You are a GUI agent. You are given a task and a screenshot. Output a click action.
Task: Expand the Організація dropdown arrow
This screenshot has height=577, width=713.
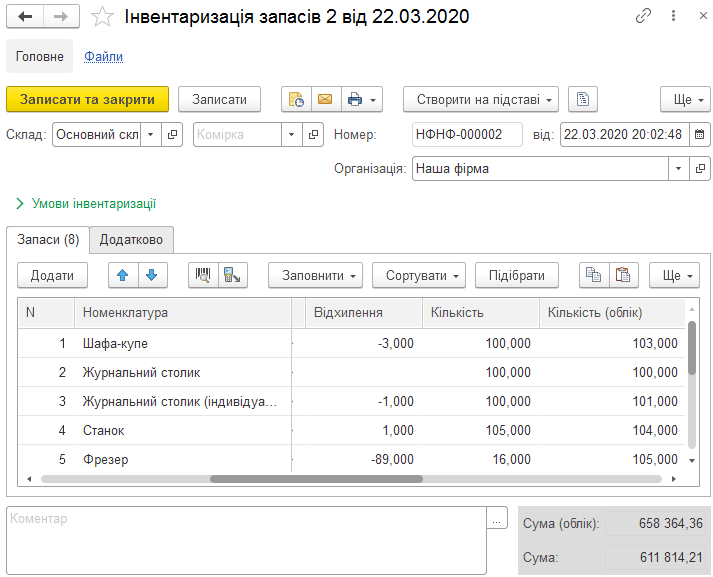pos(678,169)
